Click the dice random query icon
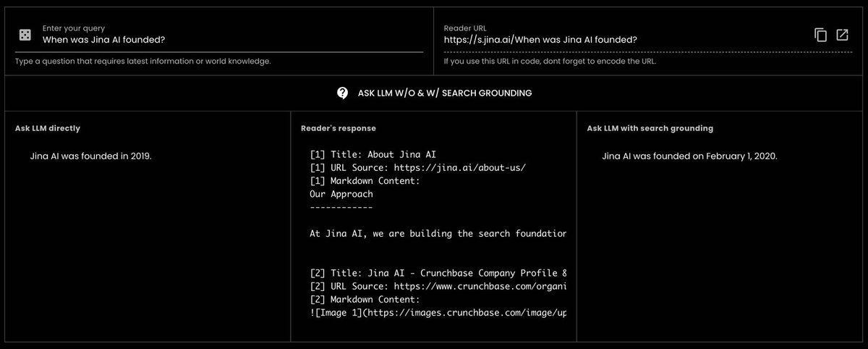The width and height of the screenshot is (868, 349). click(x=25, y=34)
